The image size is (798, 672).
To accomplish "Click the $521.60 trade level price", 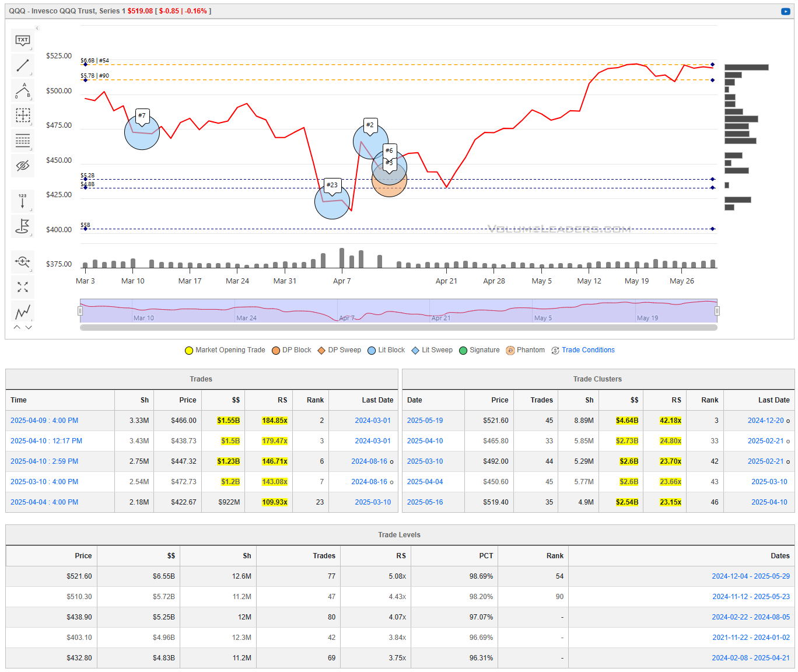I will pos(79,576).
